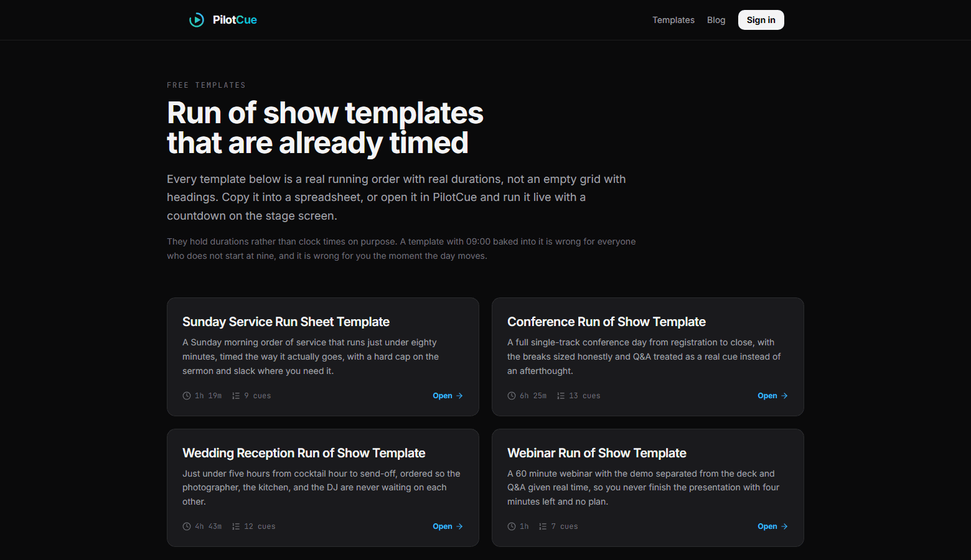Open the Templates nav link
The width and height of the screenshot is (971, 560).
[673, 20]
